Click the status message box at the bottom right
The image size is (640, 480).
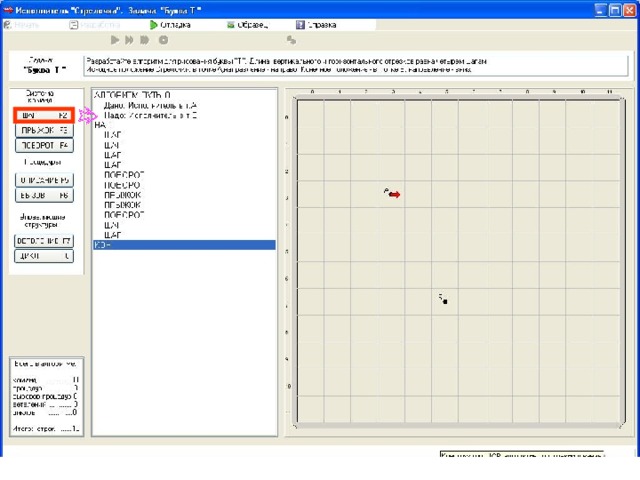pyautogui.click(x=522, y=454)
